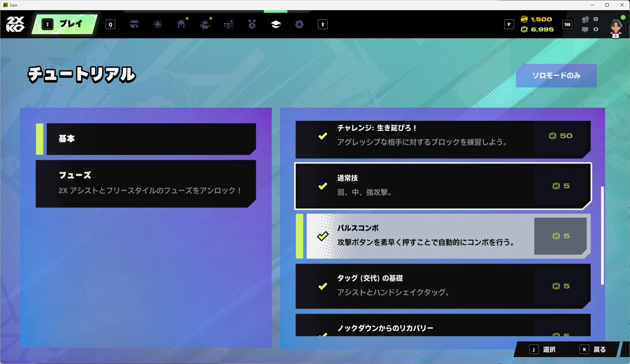Open the backpack collection icon tab
The width and height of the screenshot is (630, 364).
tap(205, 24)
